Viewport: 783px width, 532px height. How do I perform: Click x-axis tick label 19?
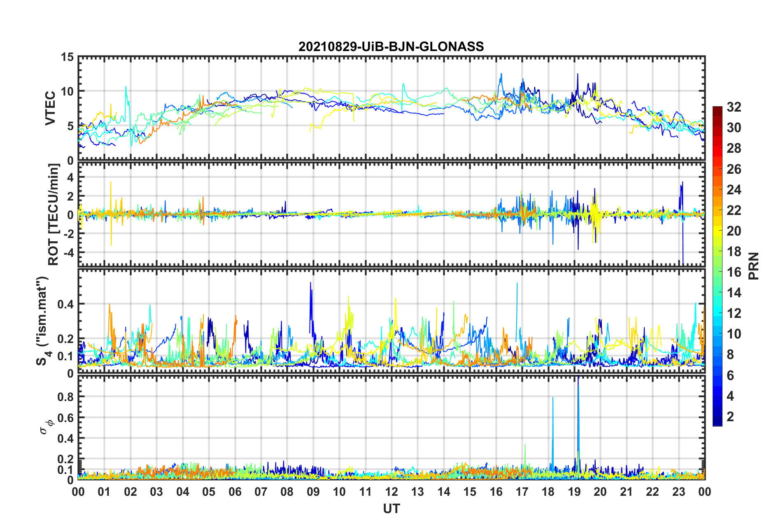pyautogui.click(x=574, y=492)
